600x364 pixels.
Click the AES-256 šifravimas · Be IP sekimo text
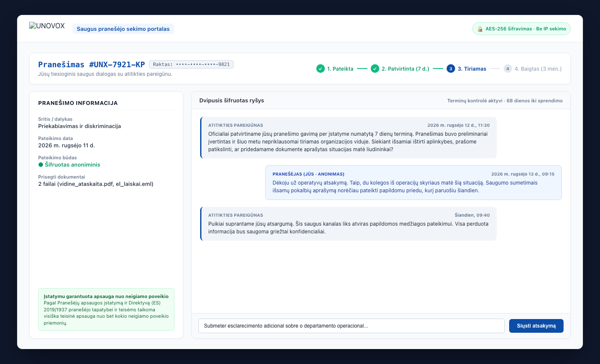[526, 29]
